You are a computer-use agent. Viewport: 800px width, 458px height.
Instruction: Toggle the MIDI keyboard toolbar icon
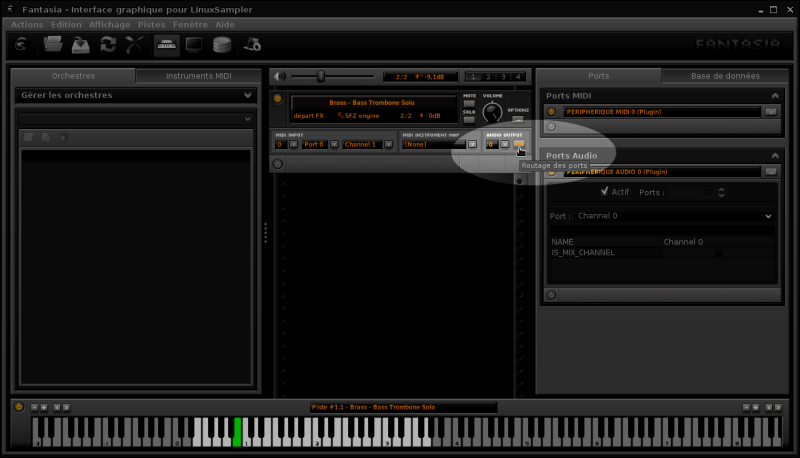click(x=166, y=45)
